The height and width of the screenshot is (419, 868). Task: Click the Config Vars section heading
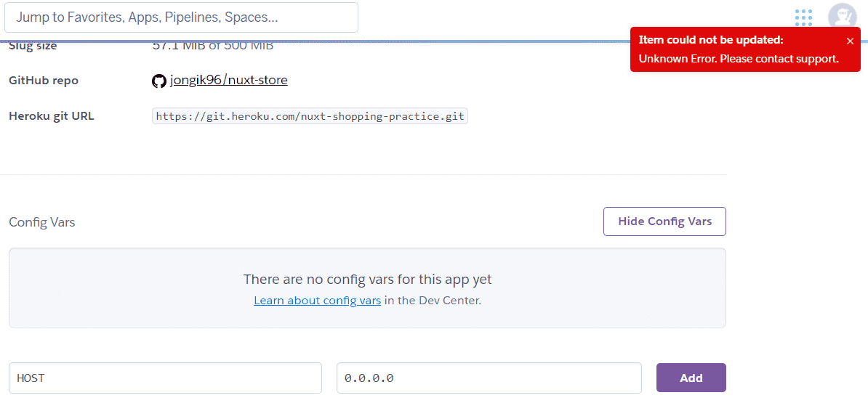[x=42, y=222]
